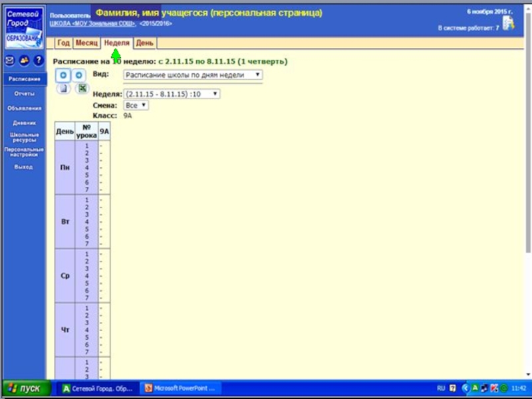Click the В системе работает: 7 text
This screenshot has height=399, width=532.
point(468,28)
